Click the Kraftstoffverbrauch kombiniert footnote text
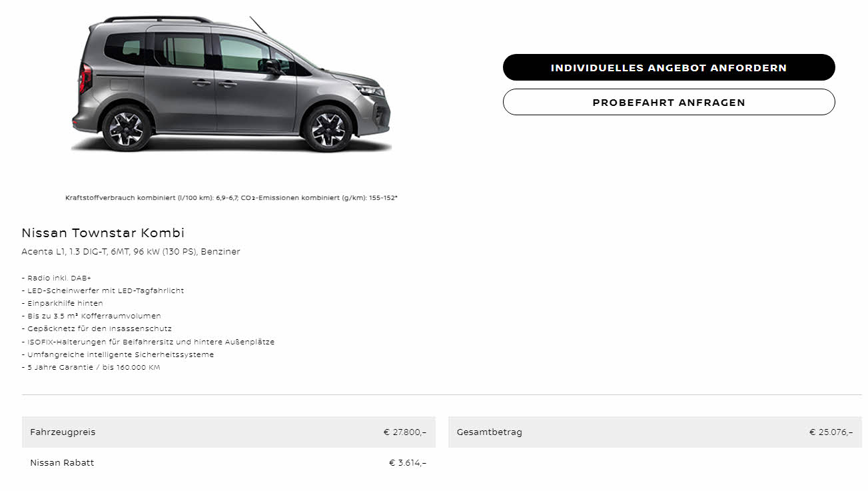Image resolution: width=868 pixels, height=491 pixels. pyautogui.click(x=231, y=198)
